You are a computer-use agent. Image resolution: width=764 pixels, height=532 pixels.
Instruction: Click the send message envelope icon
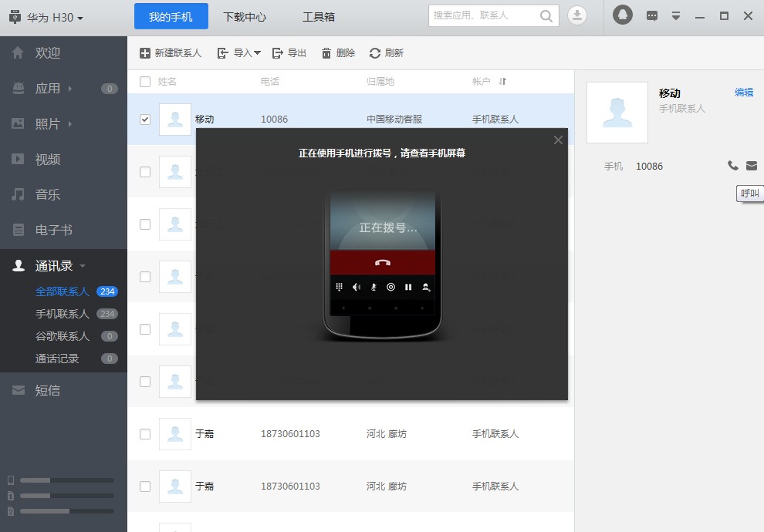(752, 166)
